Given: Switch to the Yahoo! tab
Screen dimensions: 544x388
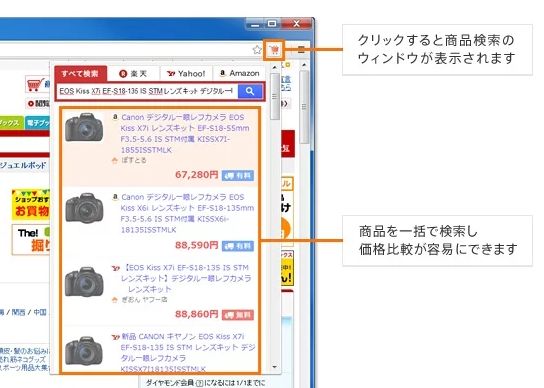Looking at the screenshot, I should [186, 74].
